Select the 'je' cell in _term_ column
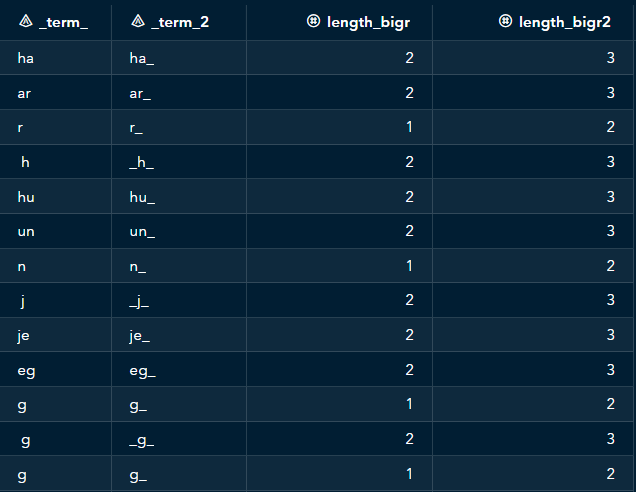Viewport: 636px width, 492px height. [24, 336]
